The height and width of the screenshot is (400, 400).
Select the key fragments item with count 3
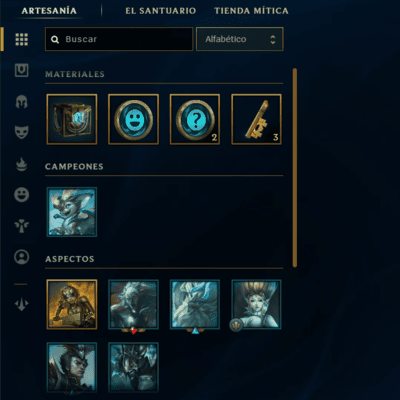(256, 119)
